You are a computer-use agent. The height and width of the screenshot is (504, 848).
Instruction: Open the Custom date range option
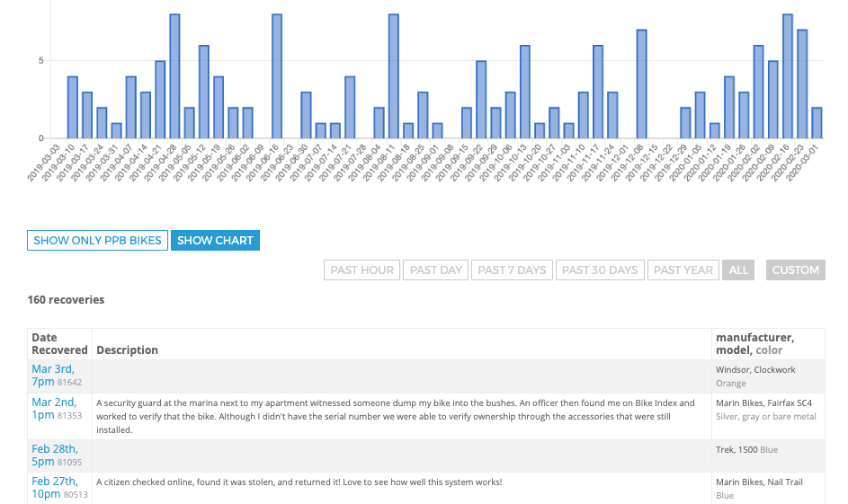coord(795,270)
